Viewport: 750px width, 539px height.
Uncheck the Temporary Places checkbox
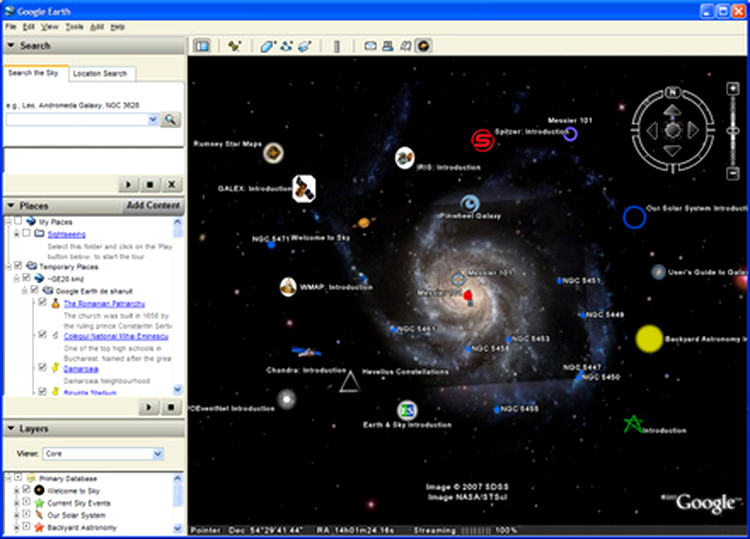pyautogui.click(x=18, y=265)
